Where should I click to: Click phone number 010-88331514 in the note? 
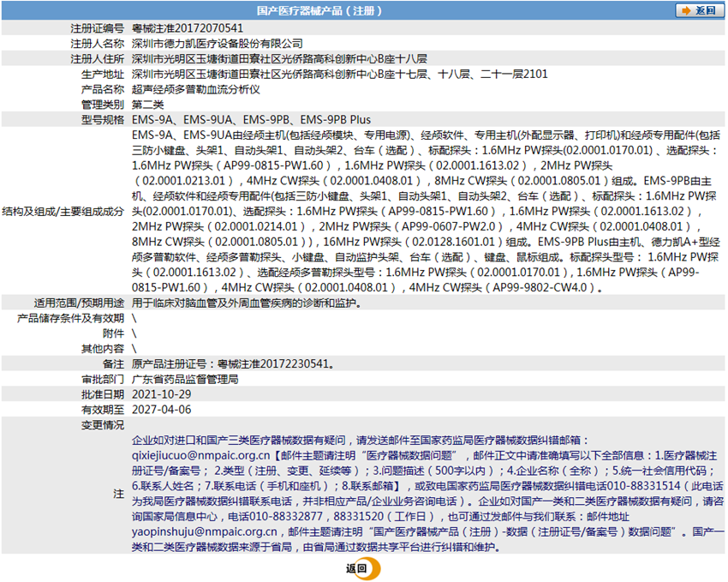pyautogui.click(x=644, y=486)
